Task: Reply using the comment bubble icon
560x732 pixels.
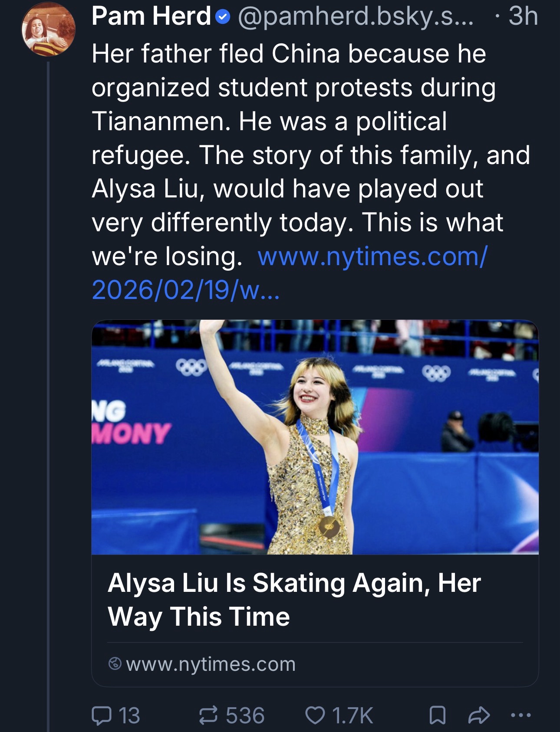Action: point(101,715)
